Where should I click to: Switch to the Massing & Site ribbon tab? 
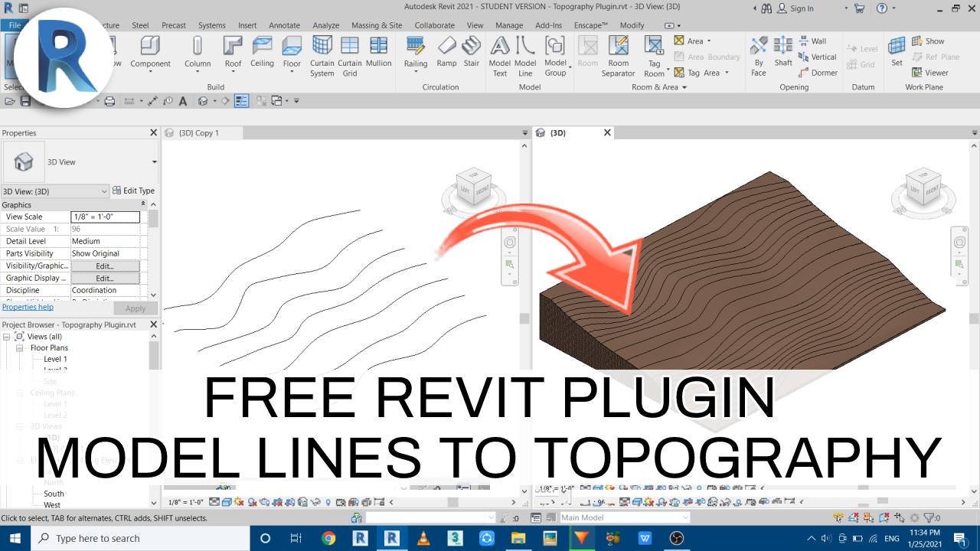pyautogui.click(x=377, y=24)
